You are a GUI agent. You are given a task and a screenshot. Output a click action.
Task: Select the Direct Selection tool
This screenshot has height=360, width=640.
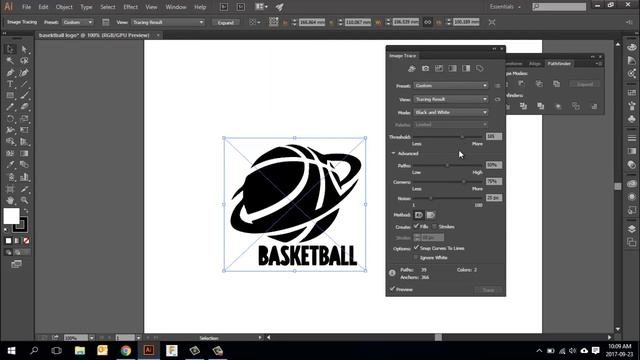coord(24,49)
